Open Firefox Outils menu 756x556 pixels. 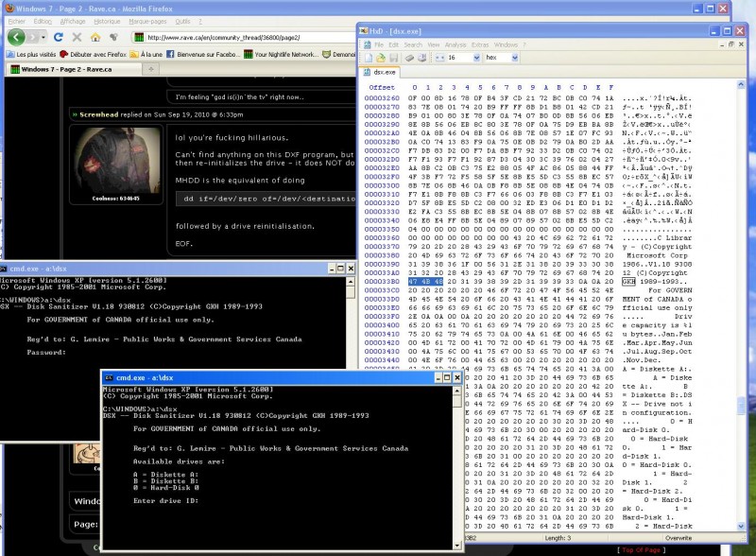pos(182,21)
